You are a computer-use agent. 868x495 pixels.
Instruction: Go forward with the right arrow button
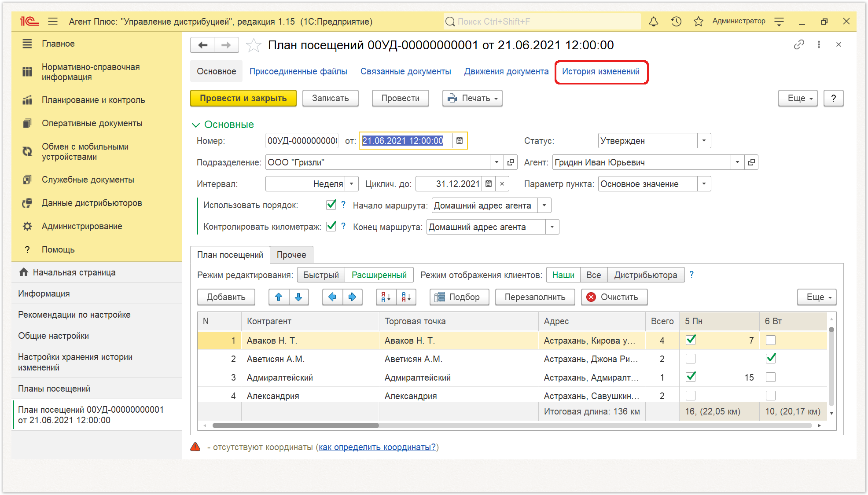226,45
